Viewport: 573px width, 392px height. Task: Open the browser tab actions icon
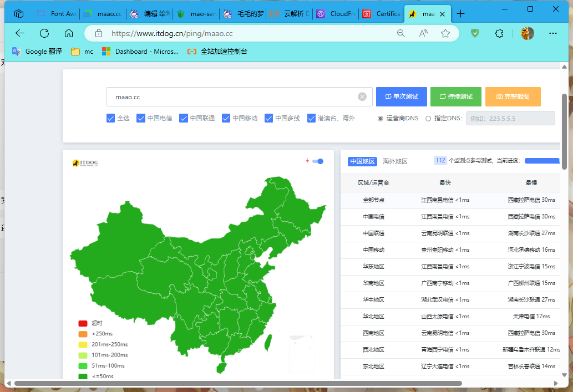[19, 14]
